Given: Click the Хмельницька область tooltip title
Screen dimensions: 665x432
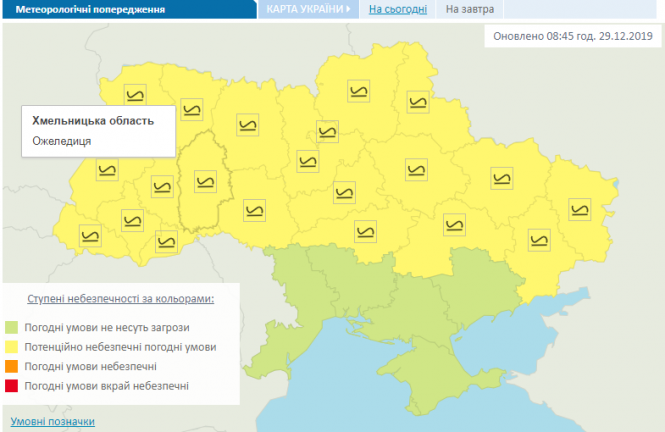Looking at the screenshot, I should [x=93, y=121].
